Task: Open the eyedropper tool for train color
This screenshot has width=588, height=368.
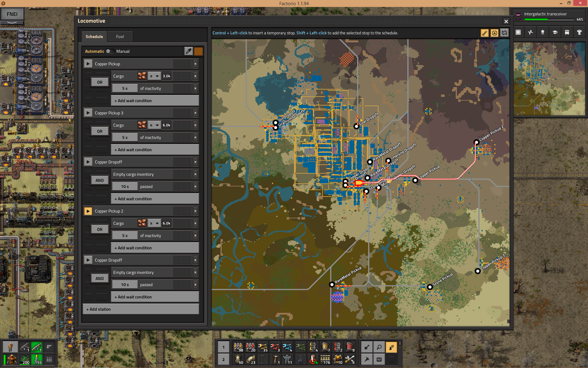Action: coord(188,51)
